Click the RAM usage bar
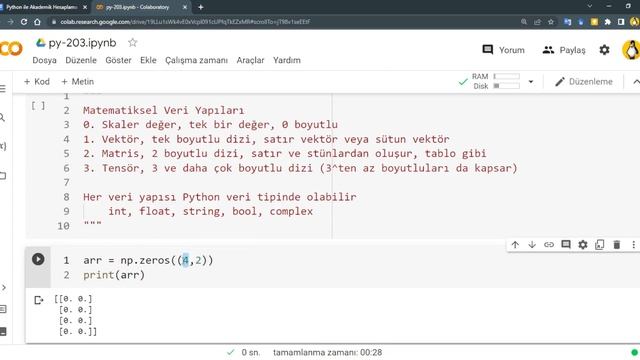Screen dimensions: 640x360 (x=507, y=76)
